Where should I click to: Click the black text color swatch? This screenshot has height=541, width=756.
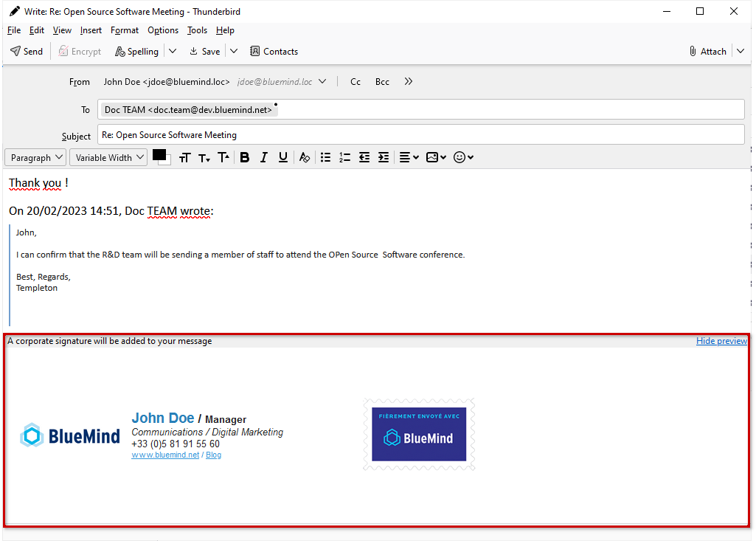pyautogui.click(x=159, y=155)
